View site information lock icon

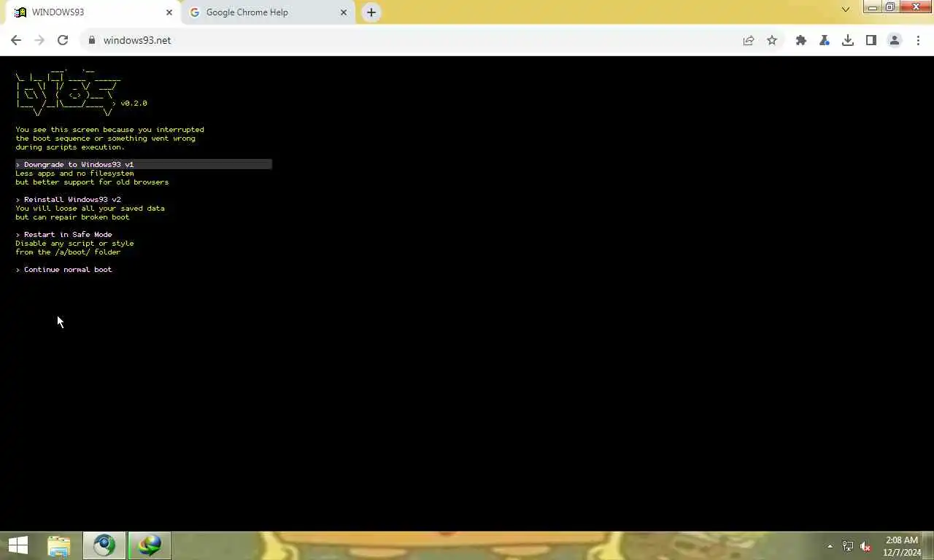[92, 40]
